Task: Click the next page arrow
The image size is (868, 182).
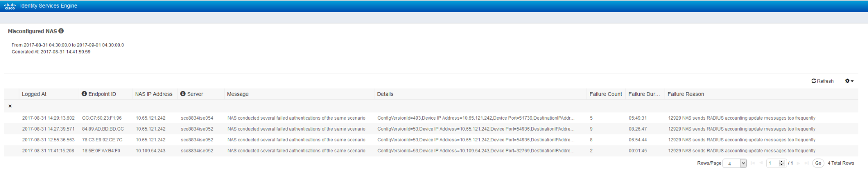Action: click(798, 163)
